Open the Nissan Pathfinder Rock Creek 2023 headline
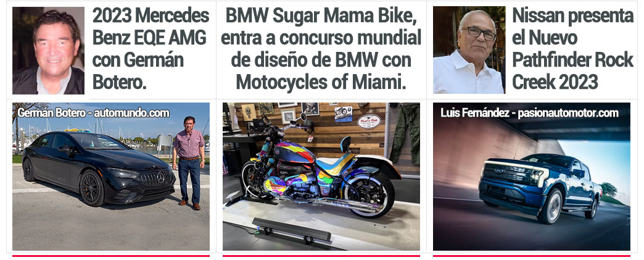This screenshot has width=644, height=260. [x=572, y=49]
